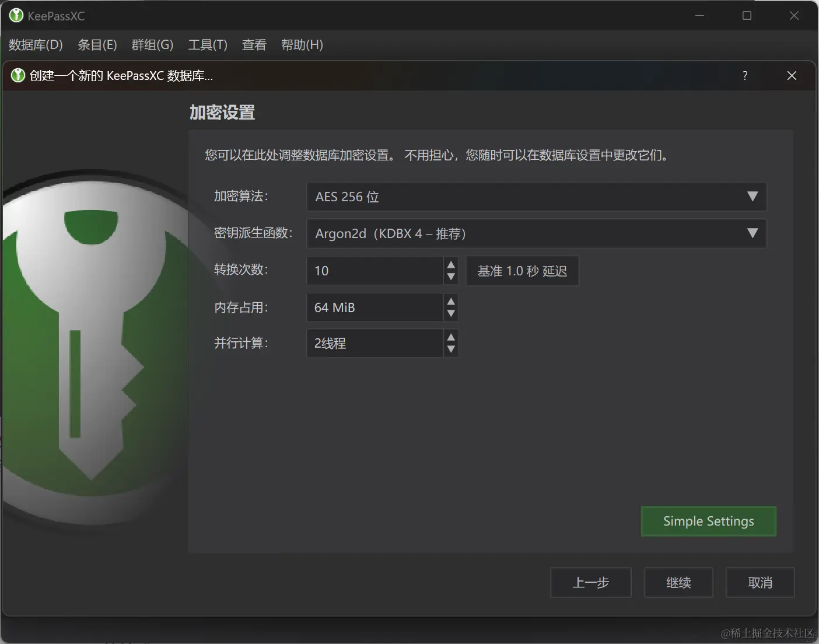
Task: Click the 转换次数: label
Action: tap(241, 269)
